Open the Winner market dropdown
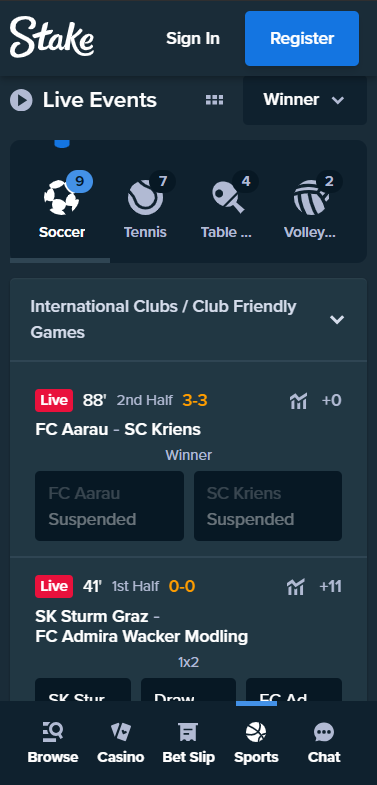This screenshot has height=785, width=377. click(x=305, y=100)
